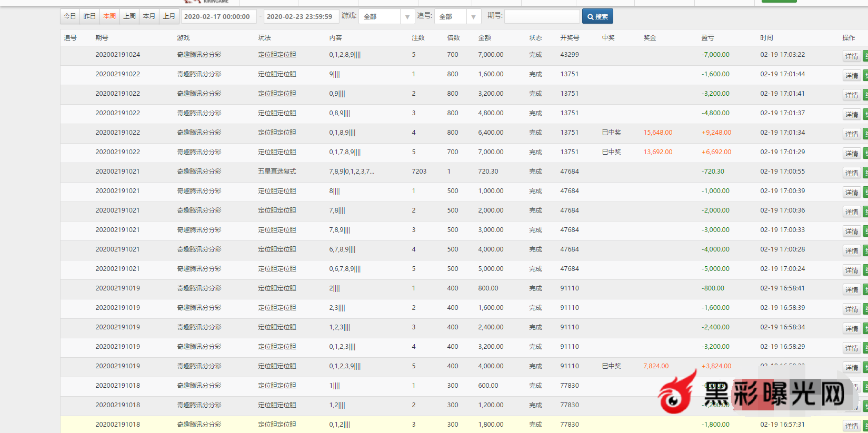Click the blue 搜索 search button

tap(597, 17)
